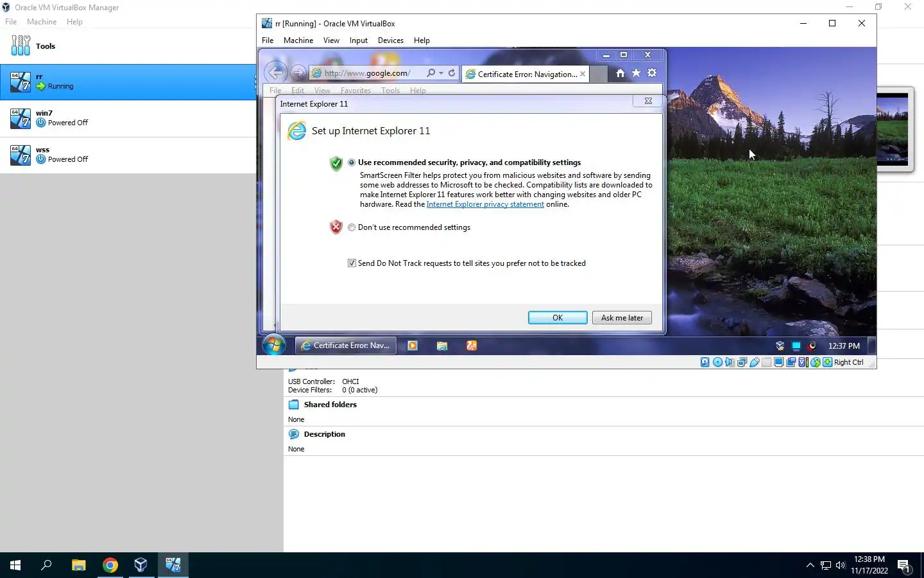Open IE Tools gear icon

point(652,73)
